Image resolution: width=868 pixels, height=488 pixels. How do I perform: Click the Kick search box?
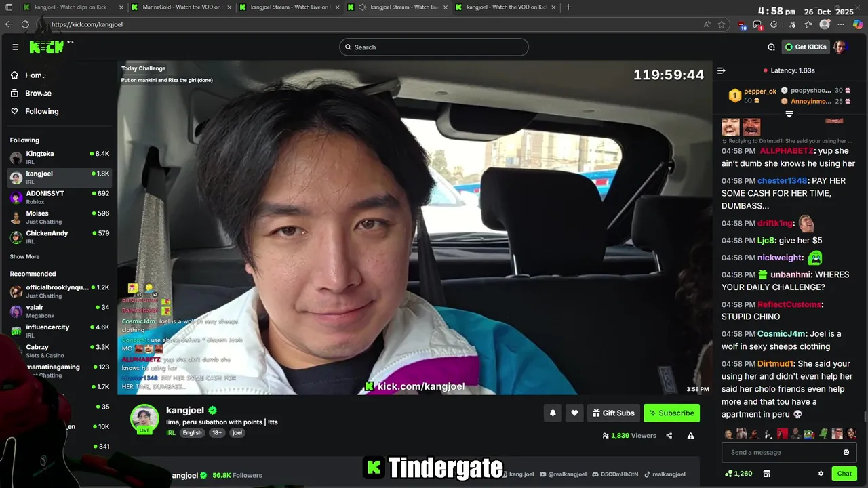point(434,47)
